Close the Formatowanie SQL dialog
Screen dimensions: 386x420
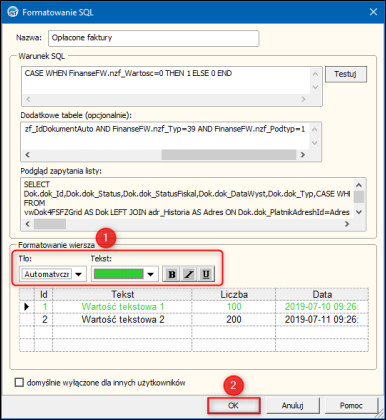(x=373, y=12)
